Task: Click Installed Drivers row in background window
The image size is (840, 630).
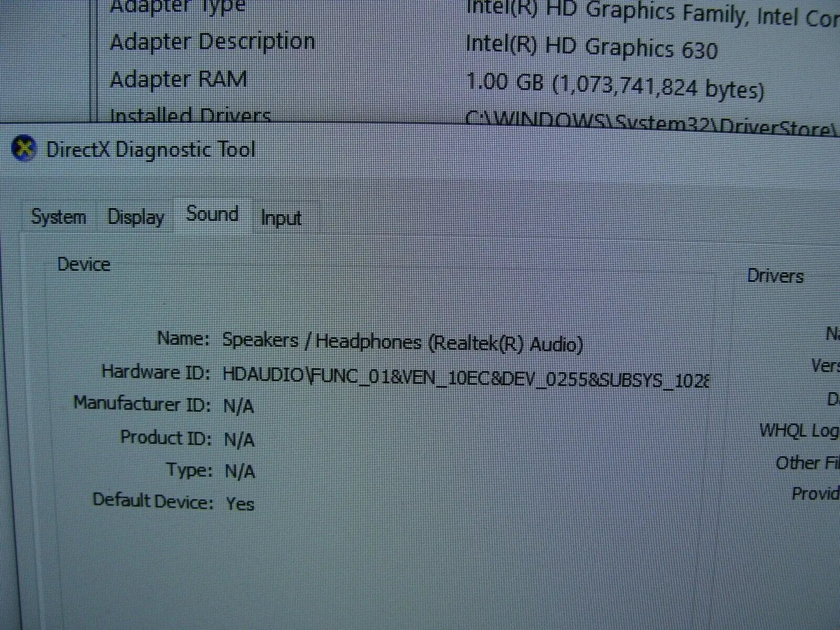Action: [x=190, y=114]
